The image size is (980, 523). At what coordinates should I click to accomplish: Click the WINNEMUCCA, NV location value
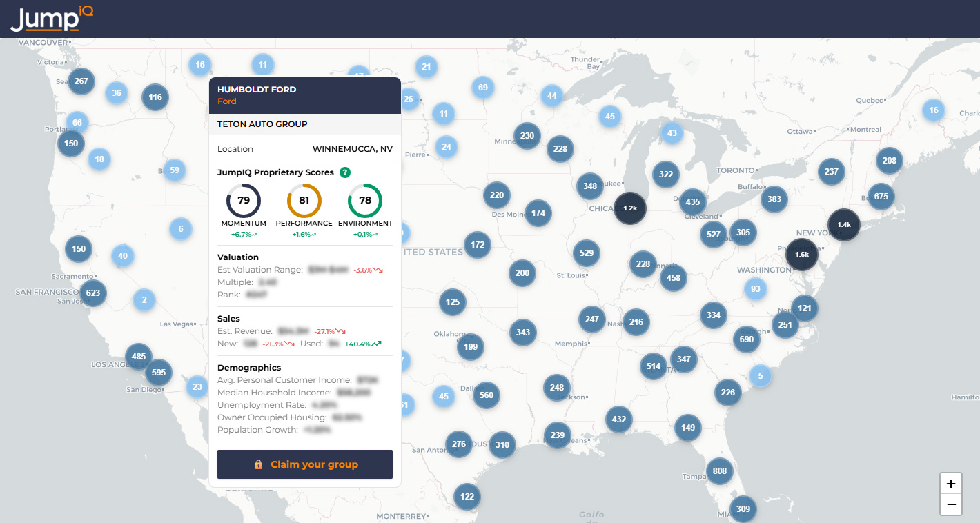click(x=353, y=149)
